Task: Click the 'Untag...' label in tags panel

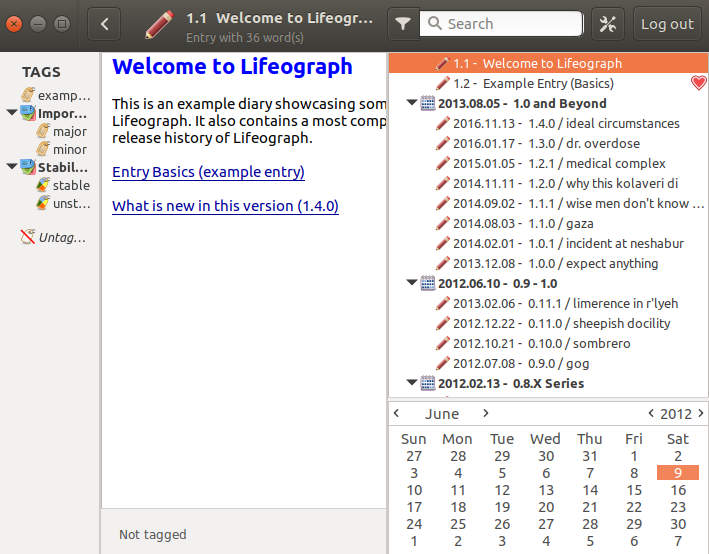Action: (62, 237)
